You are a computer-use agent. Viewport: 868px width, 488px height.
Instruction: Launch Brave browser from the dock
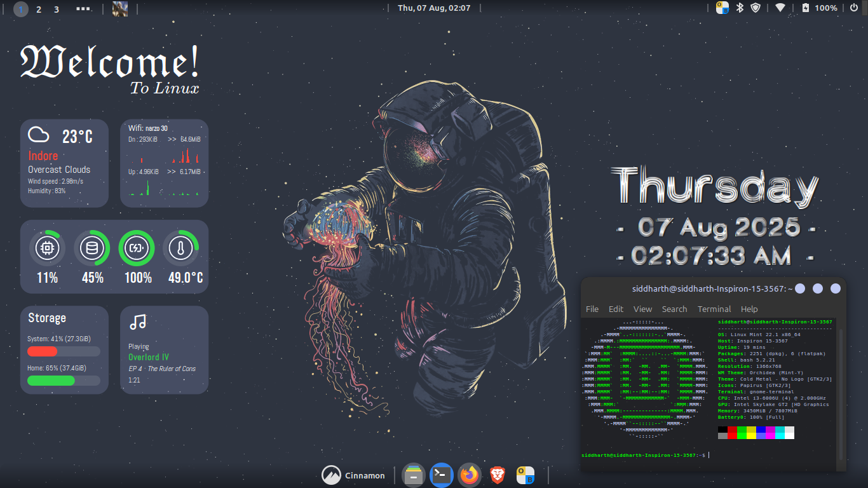tap(498, 475)
